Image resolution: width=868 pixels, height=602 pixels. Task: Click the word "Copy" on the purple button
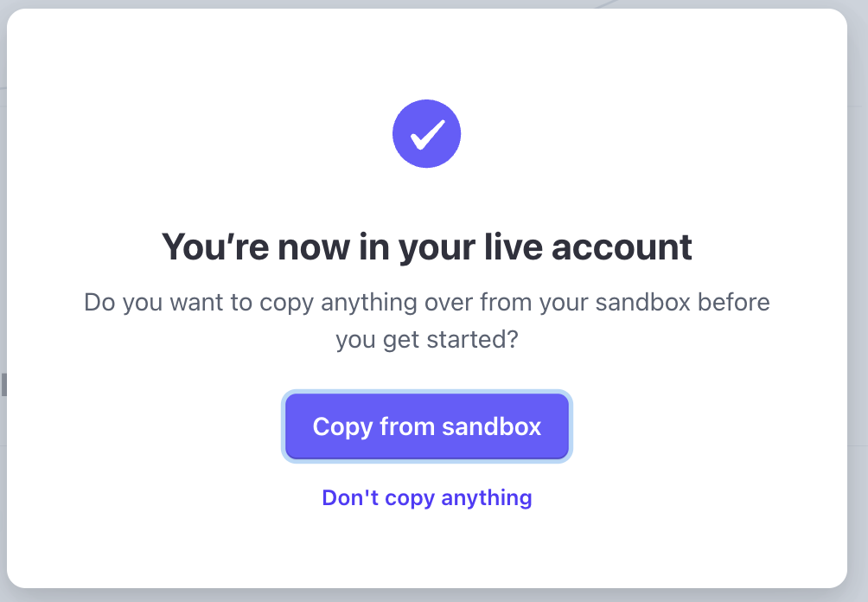(342, 426)
